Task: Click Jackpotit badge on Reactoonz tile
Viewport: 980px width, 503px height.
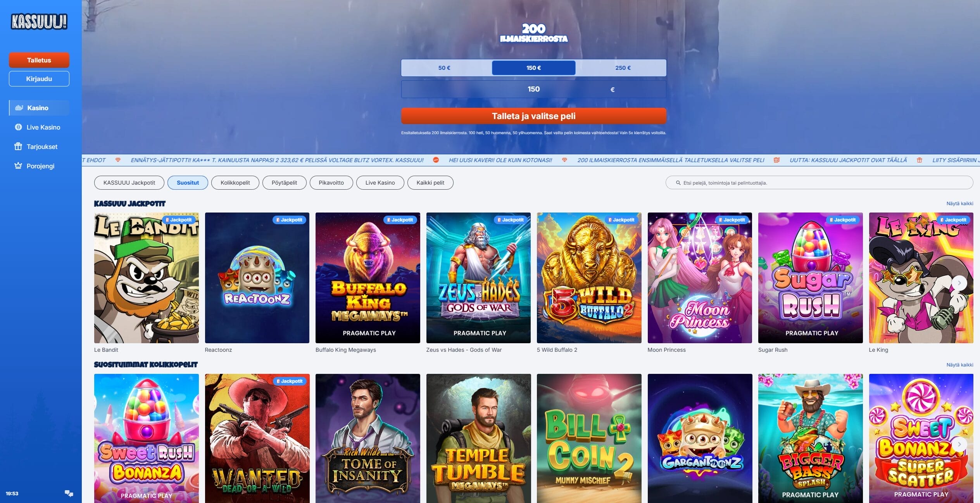Action: pyautogui.click(x=289, y=220)
